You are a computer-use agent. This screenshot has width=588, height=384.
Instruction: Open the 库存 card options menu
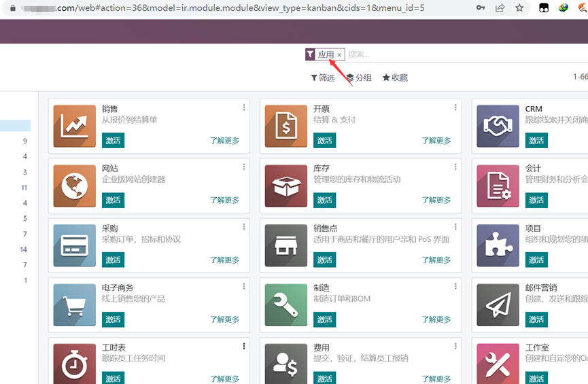pos(455,167)
